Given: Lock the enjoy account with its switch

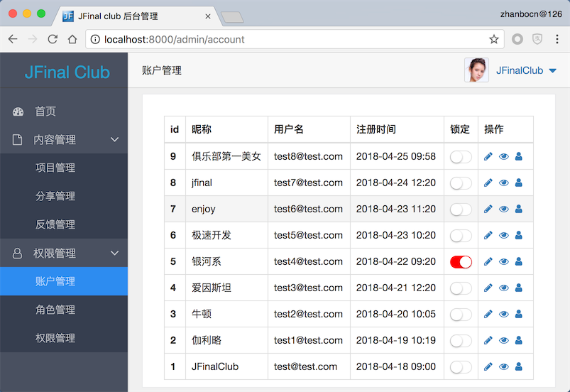Looking at the screenshot, I should [461, 209].
